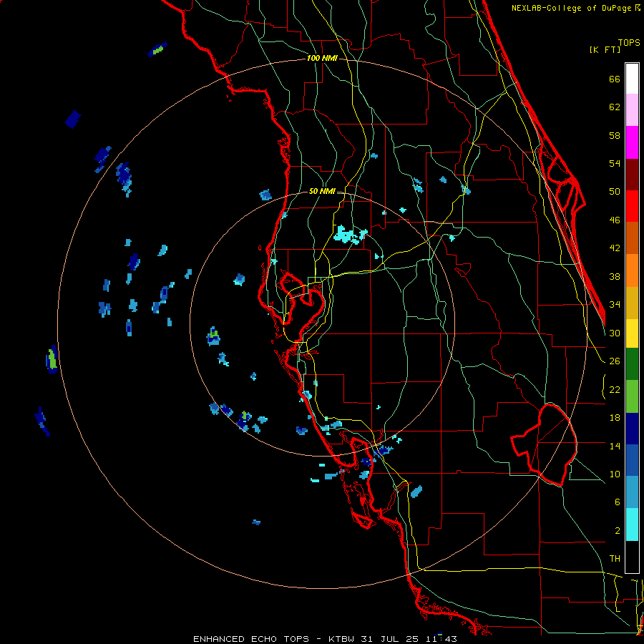Click the yellow swatch between 34 and 30
Image resolution: width=644 pixels, height=644 pixels.
(632, 333)
